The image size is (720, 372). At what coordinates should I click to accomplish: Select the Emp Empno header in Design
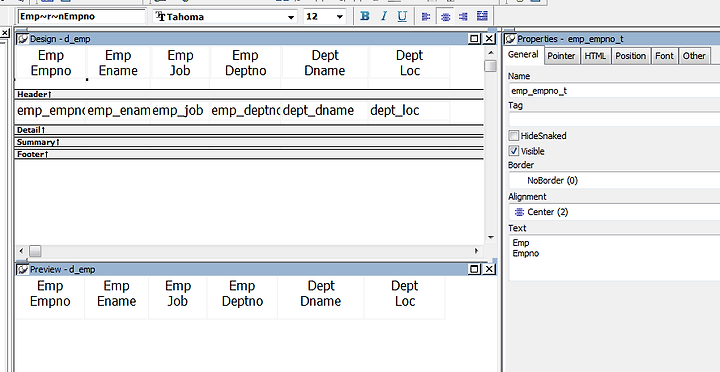(51, 63)
